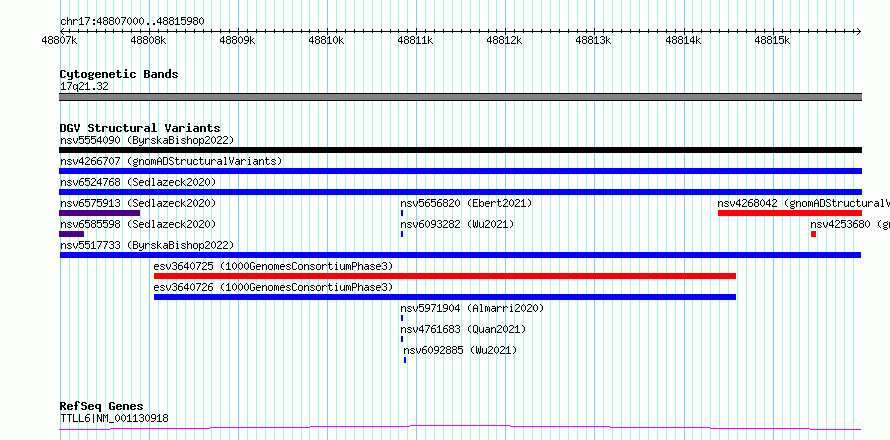Open the nsv6524768 (Sedlazeck2020) label
Screen dimensions: 890x440
[x=138, y=182]
